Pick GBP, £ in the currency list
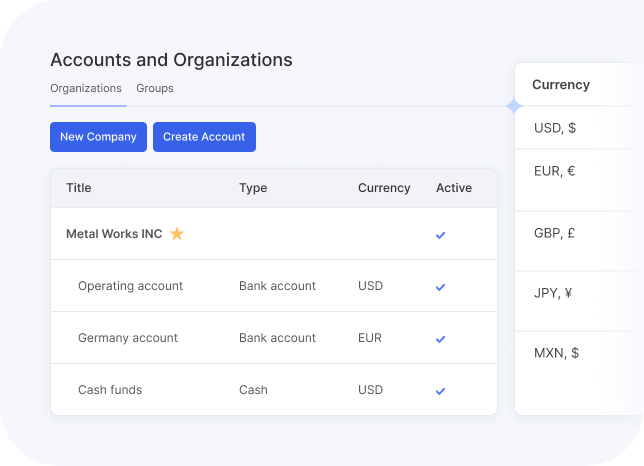Viewport: 644px width, 466px height. (x=555, y=233)
